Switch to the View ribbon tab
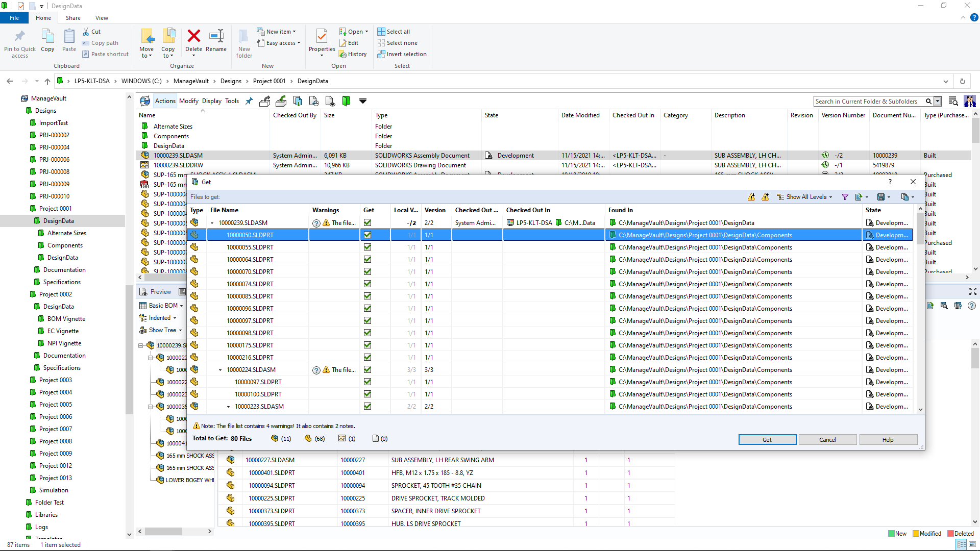Screen dimensions: 980x551 (x=102, y=18)
